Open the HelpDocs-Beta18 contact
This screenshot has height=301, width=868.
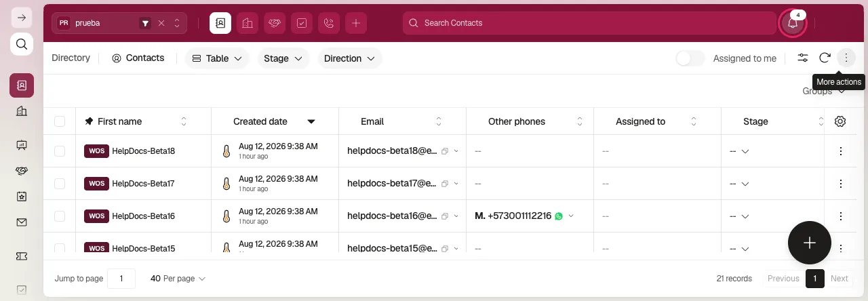[x=143, y=151]
